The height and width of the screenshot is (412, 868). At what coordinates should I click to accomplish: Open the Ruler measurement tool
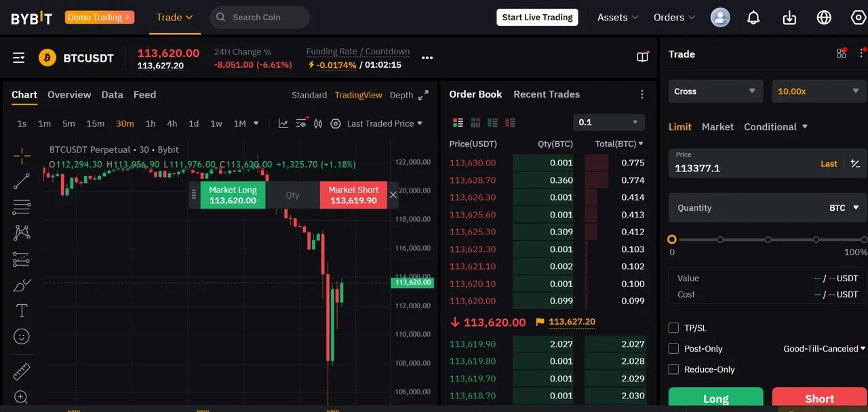click(21, 371)
